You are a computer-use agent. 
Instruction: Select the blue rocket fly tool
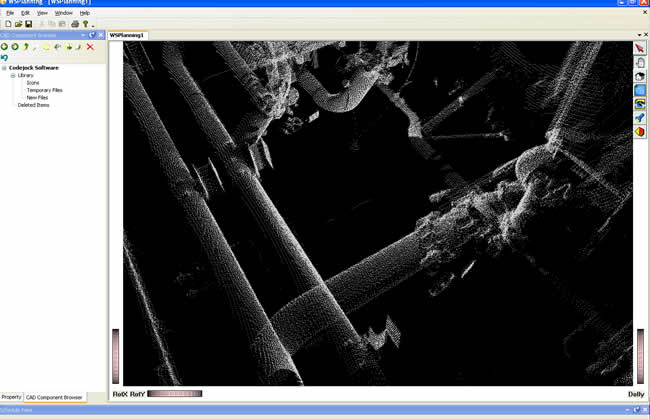[640, 118]
